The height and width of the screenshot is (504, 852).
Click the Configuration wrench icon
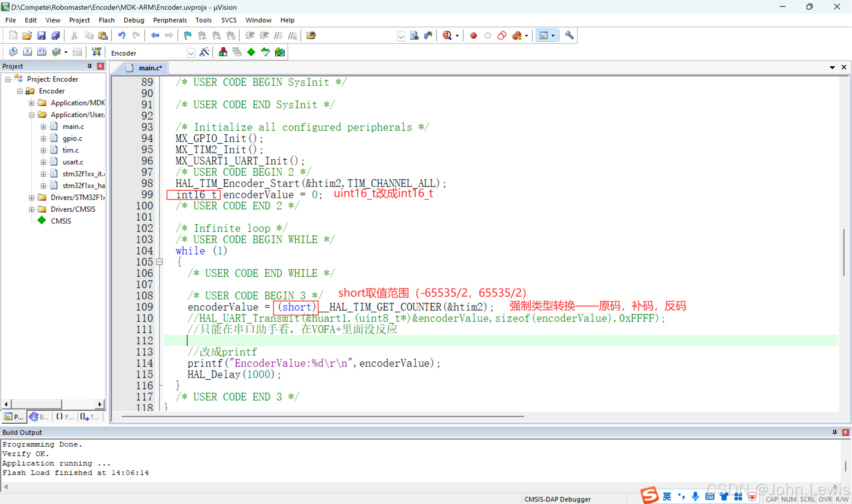(569, 36)
